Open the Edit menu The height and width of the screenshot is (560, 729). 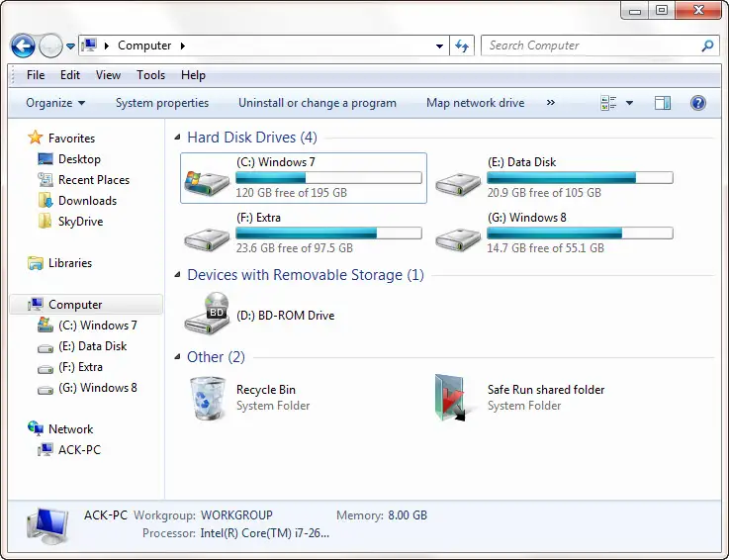click(70, 75)
